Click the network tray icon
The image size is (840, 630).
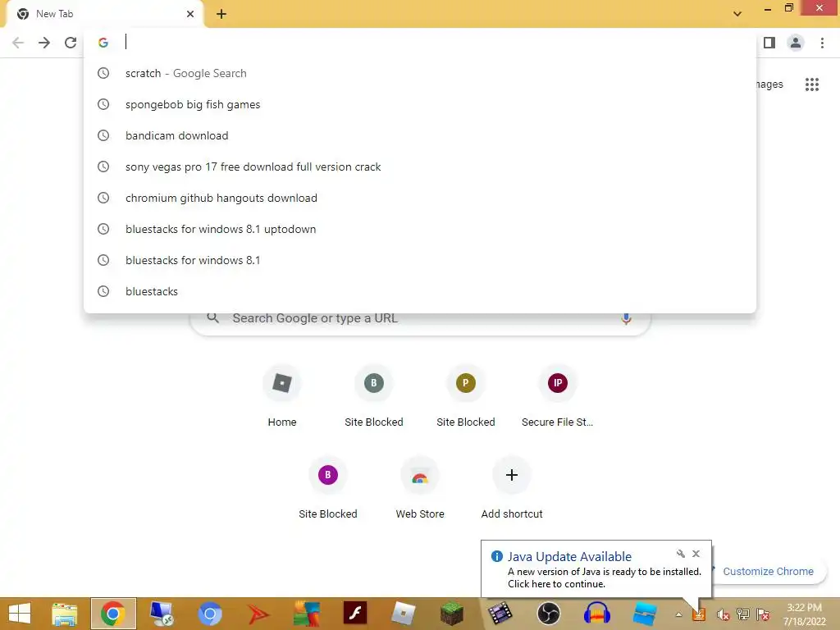tap(743, 614)
